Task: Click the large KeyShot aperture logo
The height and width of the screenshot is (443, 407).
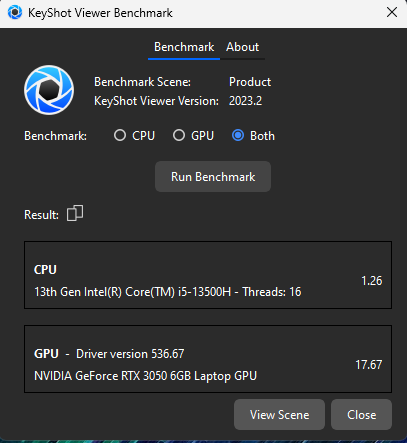Action: [x=49, y=90]
